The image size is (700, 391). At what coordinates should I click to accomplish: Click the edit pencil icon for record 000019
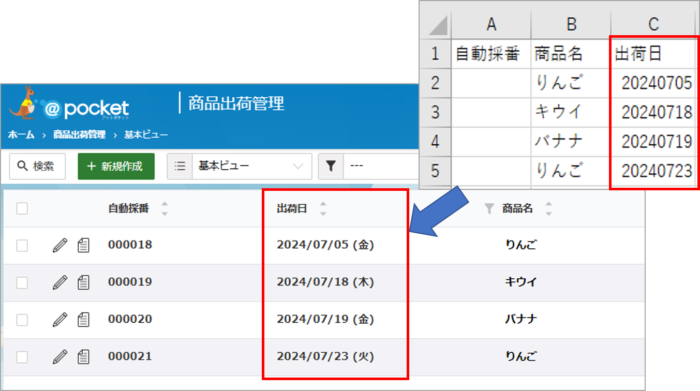pos(60,282)
